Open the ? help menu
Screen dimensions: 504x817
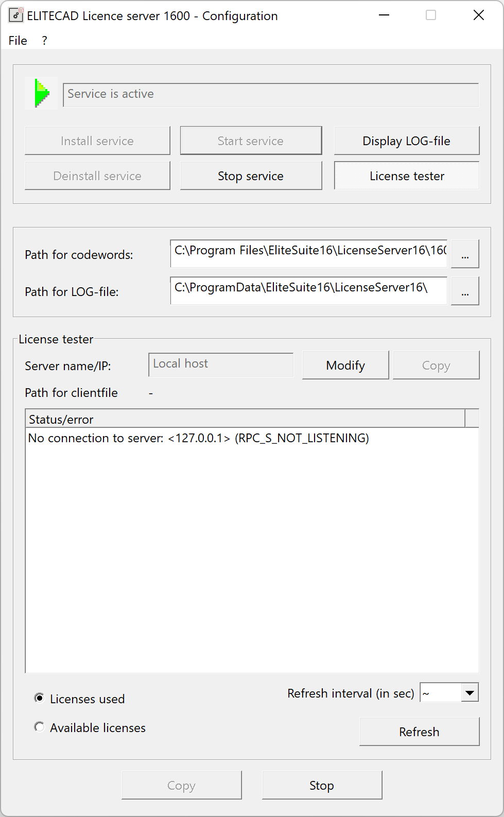coord(45,41)
